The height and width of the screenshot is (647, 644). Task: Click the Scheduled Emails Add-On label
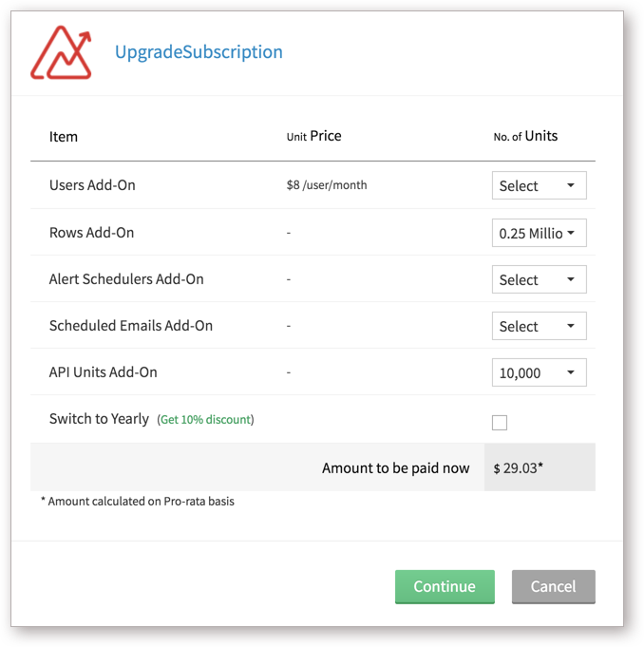[131, 326]
